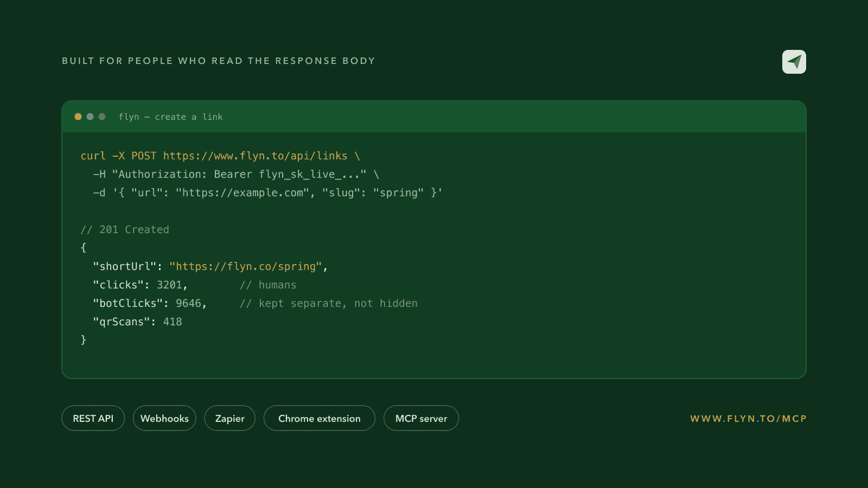Click the middle terminal window dot
Image resolution: width=868 pixels, height=488 pixels.
90,117
